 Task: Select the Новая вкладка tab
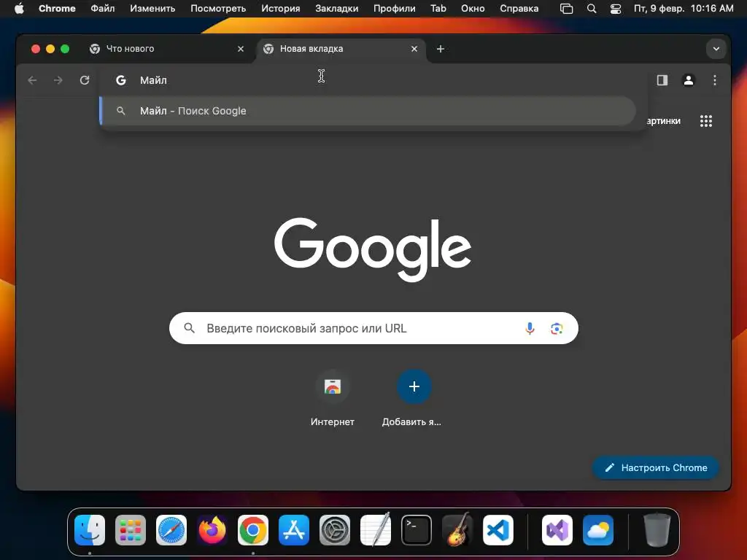(341, 49)
